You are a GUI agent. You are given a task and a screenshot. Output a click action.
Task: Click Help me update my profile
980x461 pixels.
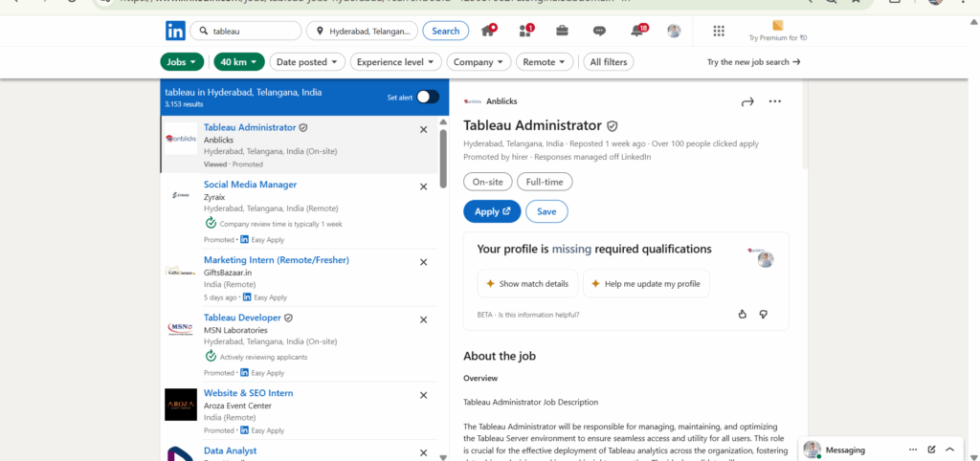(x=646, y=284)
